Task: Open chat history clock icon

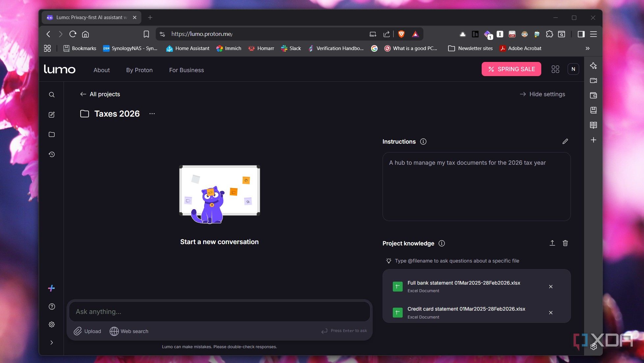Action: tap(52, 154)
